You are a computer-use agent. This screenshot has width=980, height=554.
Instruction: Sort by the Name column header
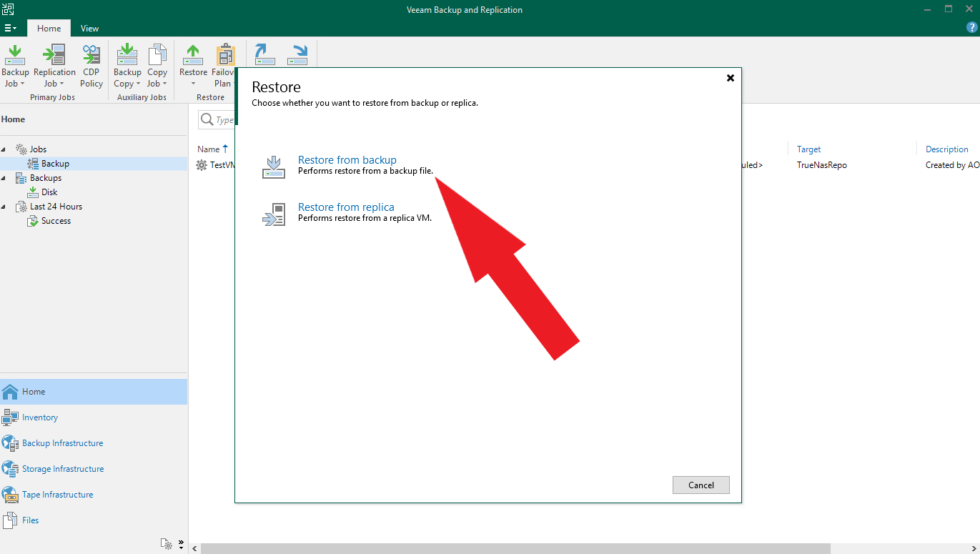click(x=209, y=149)
